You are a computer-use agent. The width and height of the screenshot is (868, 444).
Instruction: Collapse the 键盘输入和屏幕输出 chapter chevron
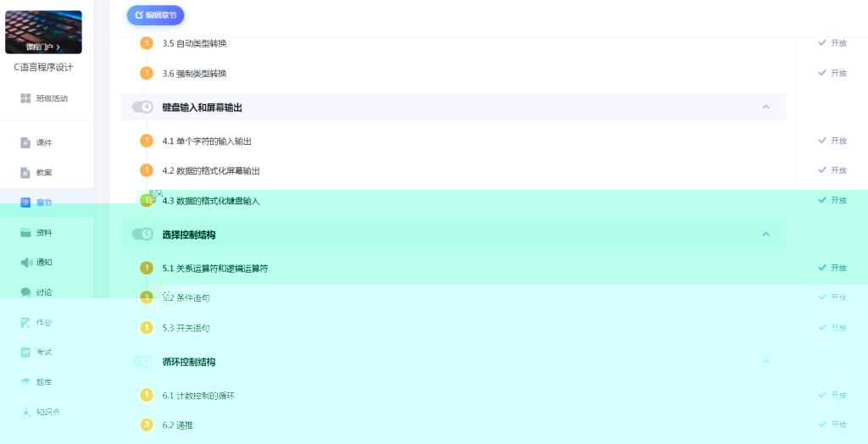[x=766, y=107]
